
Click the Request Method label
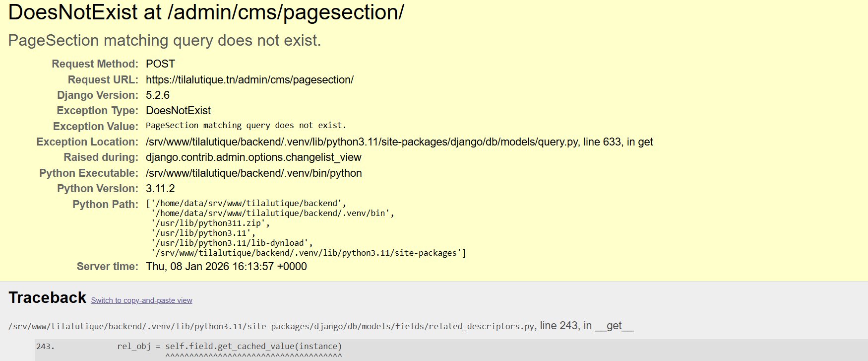point(95,64)
